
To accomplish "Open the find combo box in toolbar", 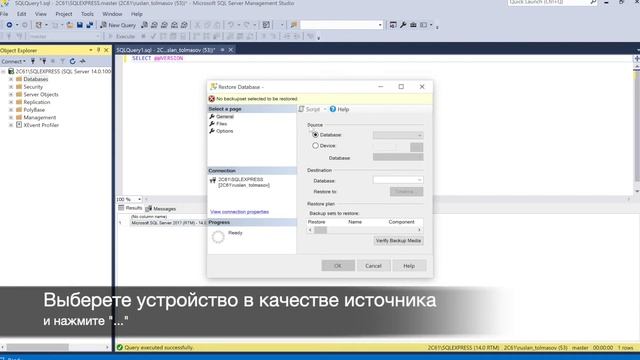I will point(341,25).
